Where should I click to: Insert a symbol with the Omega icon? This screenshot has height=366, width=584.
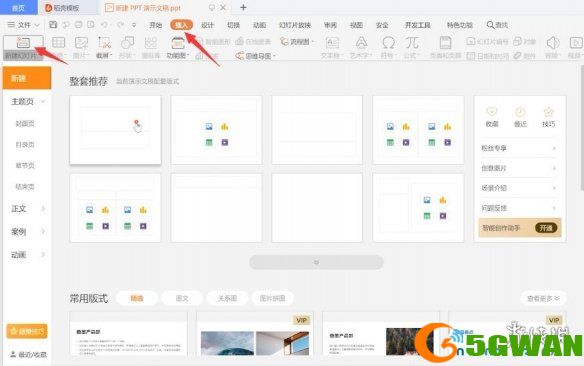(388, 43)
